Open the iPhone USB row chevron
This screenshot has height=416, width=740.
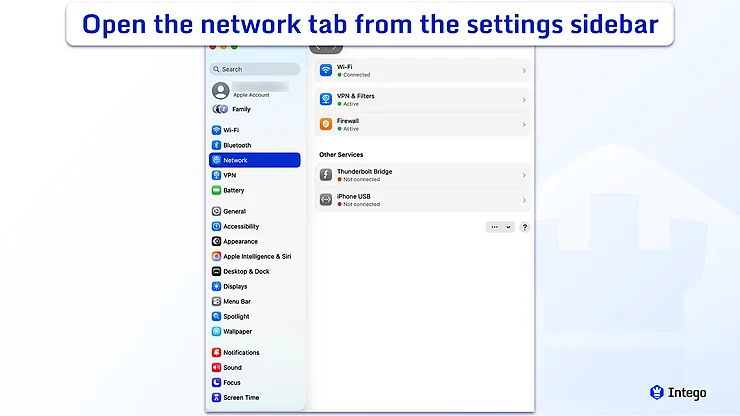[x=524, y=200]
